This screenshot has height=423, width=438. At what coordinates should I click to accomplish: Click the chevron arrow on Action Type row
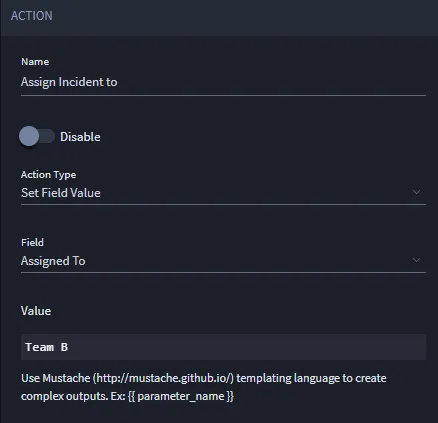416,192
